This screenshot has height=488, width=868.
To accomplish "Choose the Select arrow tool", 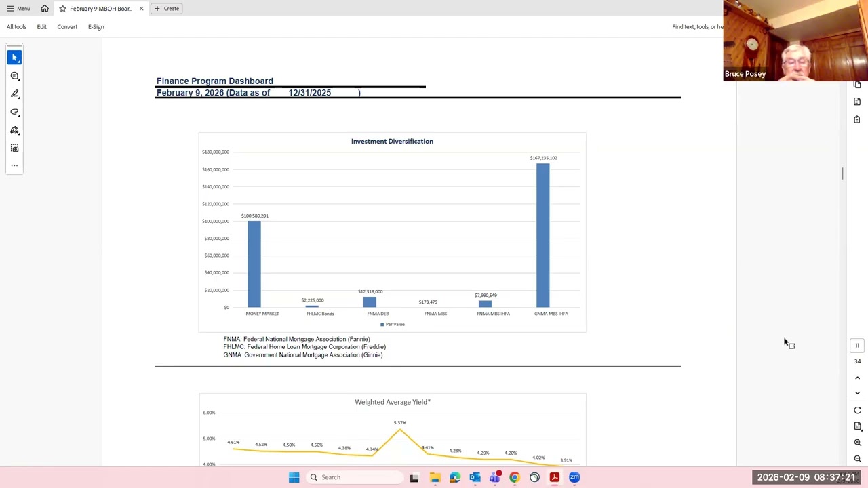I will pyautogui.click(x=14, y=58).
